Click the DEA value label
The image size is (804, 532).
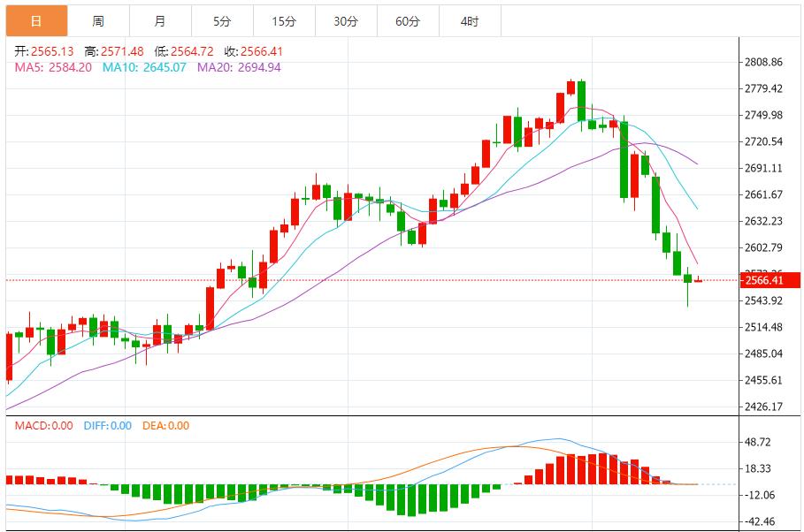point(166,426)
